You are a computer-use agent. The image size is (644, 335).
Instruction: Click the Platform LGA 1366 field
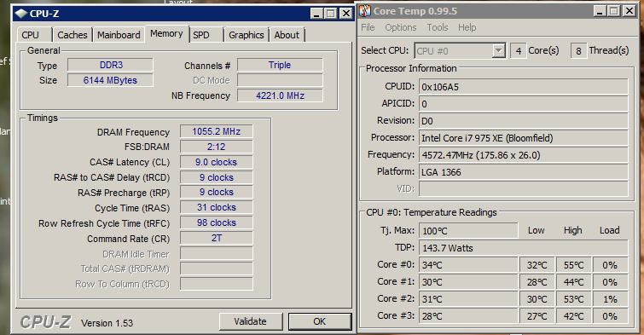[x=523, y=172]
